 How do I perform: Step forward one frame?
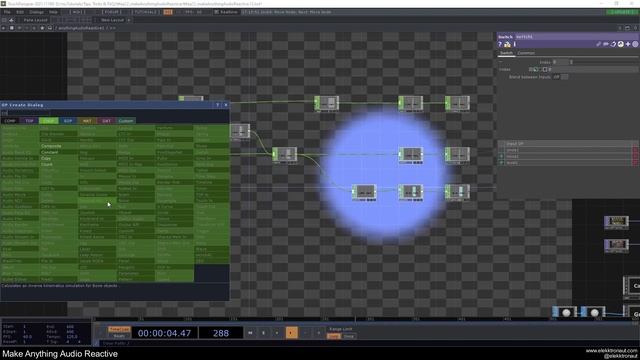click(318, 333)
